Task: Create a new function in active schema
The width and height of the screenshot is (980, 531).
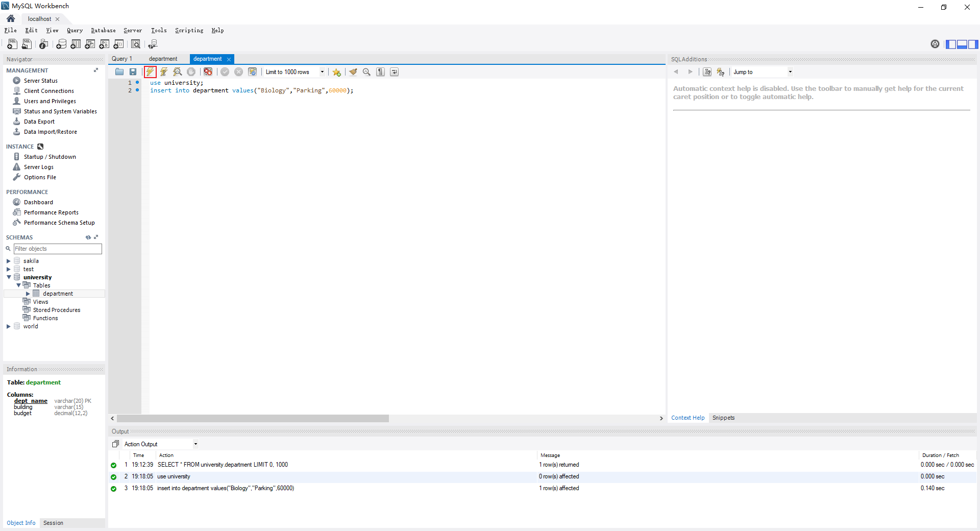Action: pyautogui.click(x=118, y=44)
